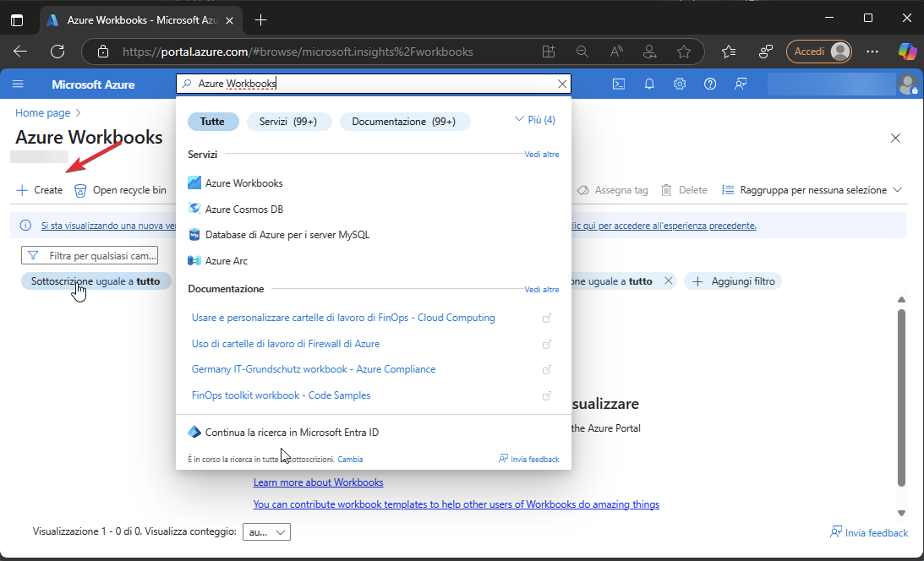Screen dimensions: 924x561
Task: Open the Visualizza conteggio combo box
Action: [266, 531]
